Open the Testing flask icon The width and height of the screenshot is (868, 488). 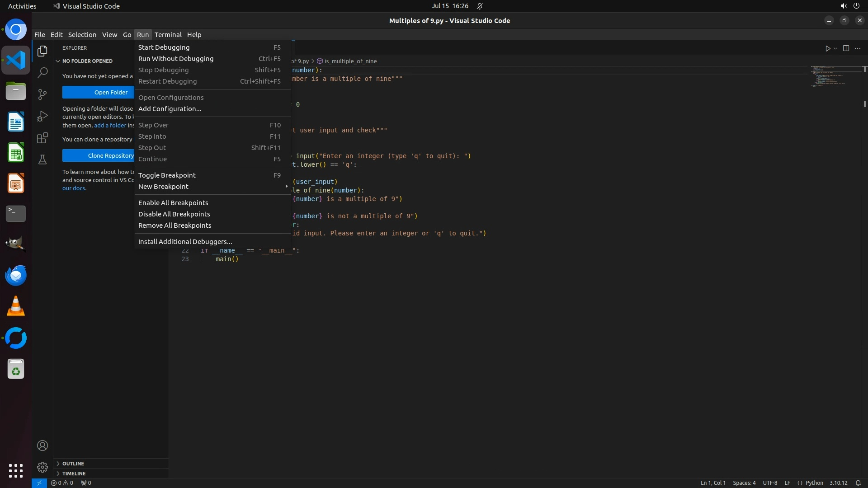pos(42,160)
